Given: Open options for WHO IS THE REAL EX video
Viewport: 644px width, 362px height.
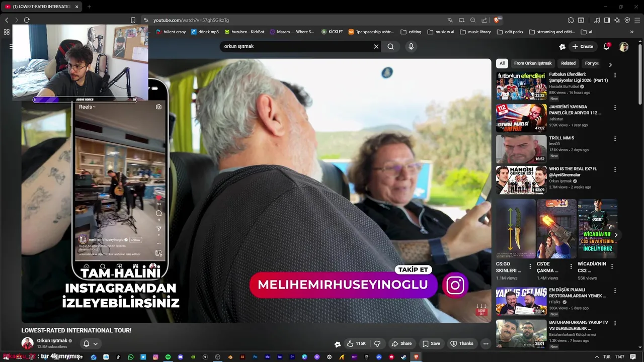Looking at the screenshot, I should [615, 170].
